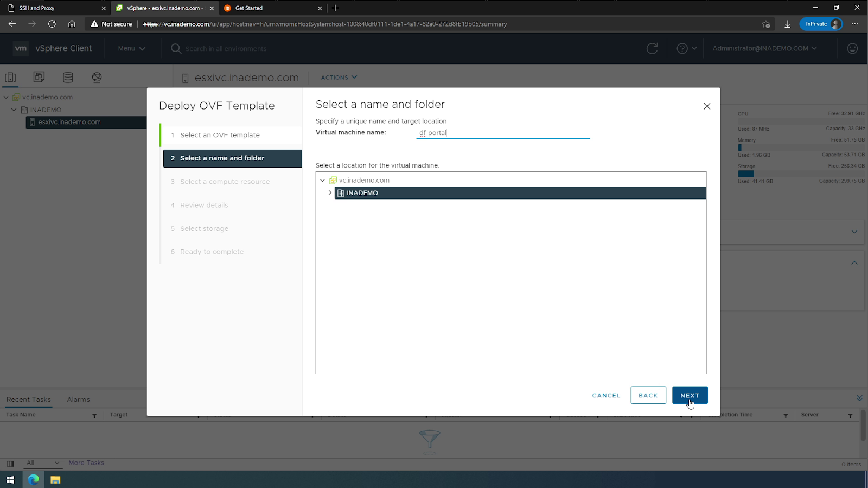Viewport: 868px width, 488px height.
Task: Click the Recent Tasks vertical scrollbar
Action: coord(863,425)
